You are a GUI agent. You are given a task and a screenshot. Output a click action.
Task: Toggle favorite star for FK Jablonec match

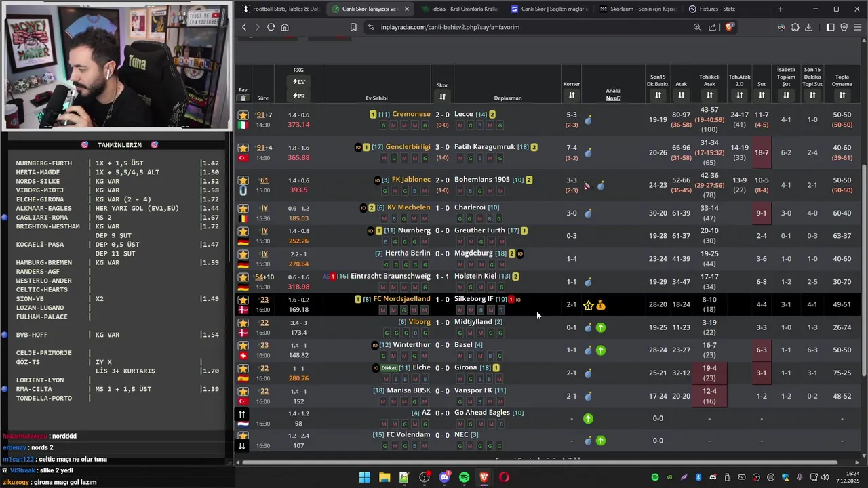click(243, 180)
